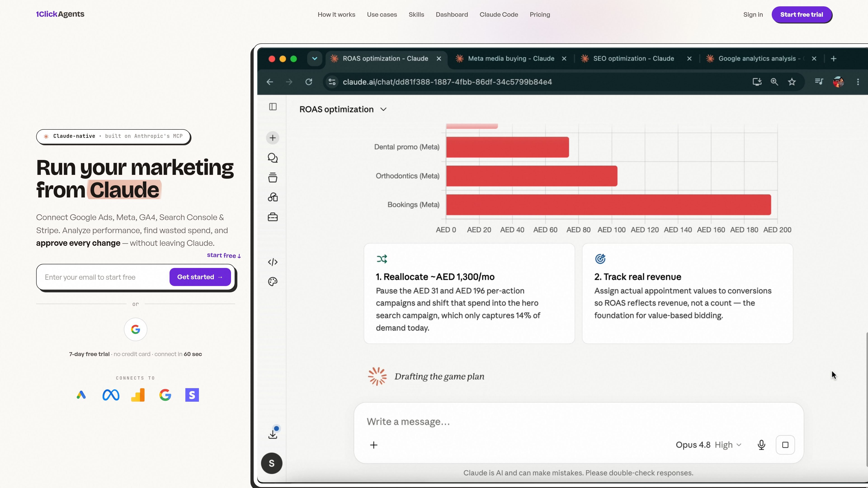Open the Projects stack icon in sidebar
Screen dimensions: 868x488
[x=273, y=178]
